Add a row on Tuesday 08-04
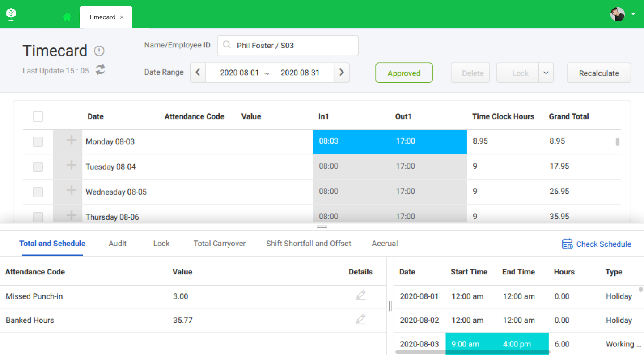Image resolution: width=644 pixels, height=355 pixels. click(71, 165)
